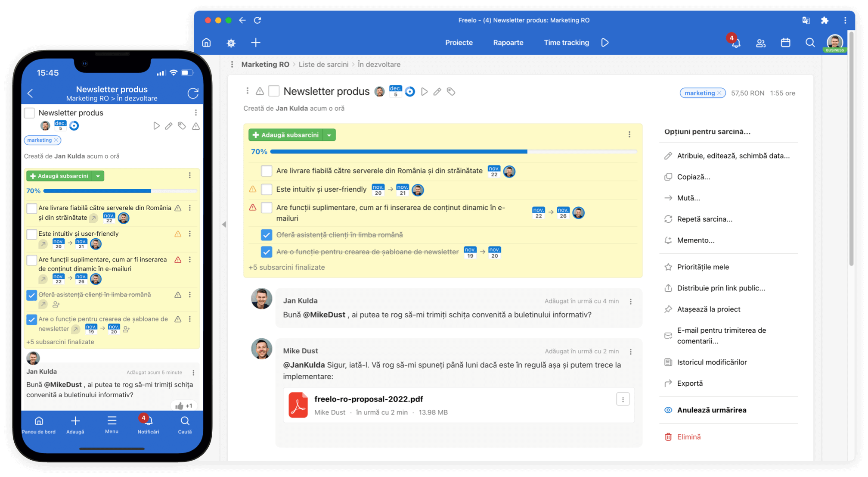Start tracking on desktop Newsletter produs task
This screenshot has width=868, height=477.
coord(424,92)
